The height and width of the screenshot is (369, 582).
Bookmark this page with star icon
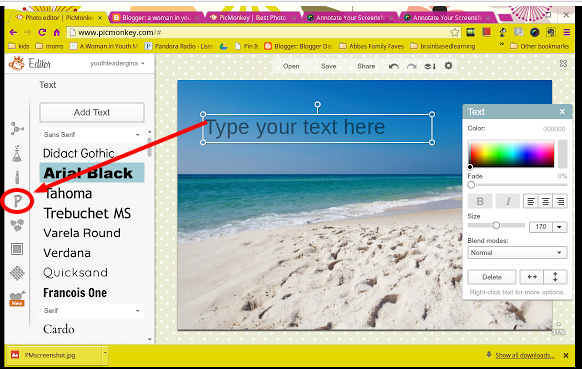click(x=454, y=32)
